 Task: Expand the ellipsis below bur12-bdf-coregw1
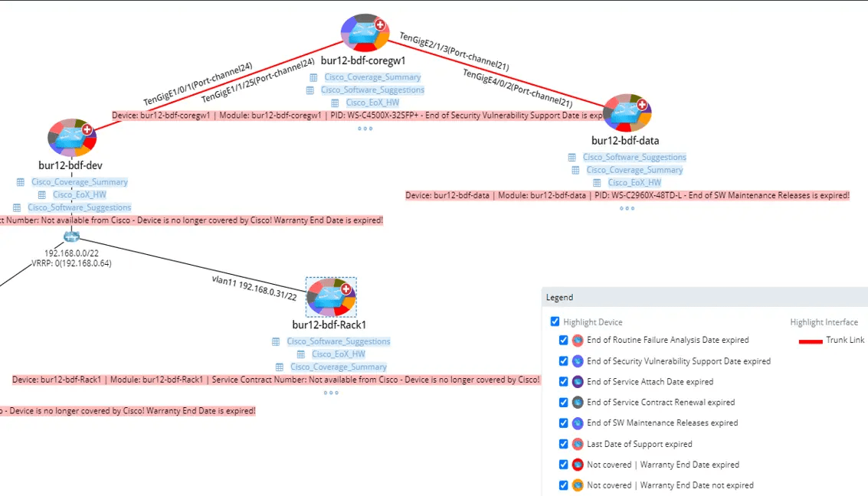coord(365,129)
